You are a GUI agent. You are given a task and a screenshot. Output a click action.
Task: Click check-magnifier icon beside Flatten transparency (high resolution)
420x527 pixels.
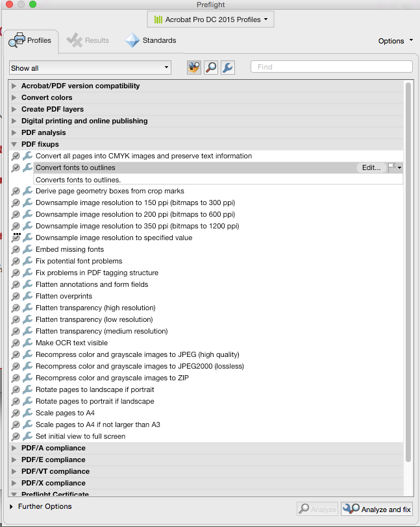tap(16, 308)
